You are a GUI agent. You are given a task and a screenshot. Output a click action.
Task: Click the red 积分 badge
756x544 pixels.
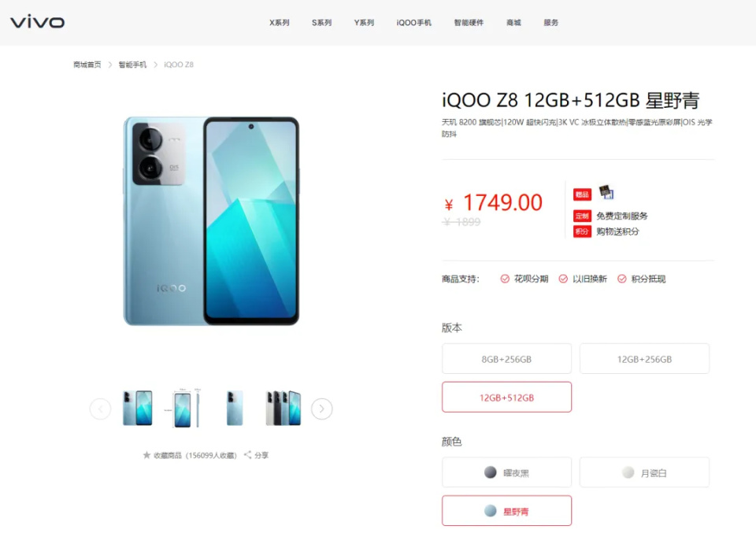coord(582,231)
